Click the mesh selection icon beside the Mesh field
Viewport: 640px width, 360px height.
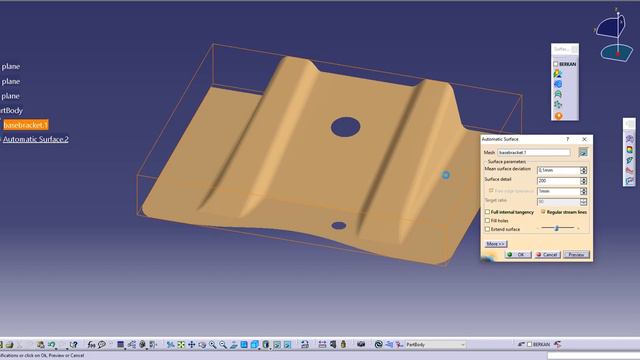click(583, 152)
